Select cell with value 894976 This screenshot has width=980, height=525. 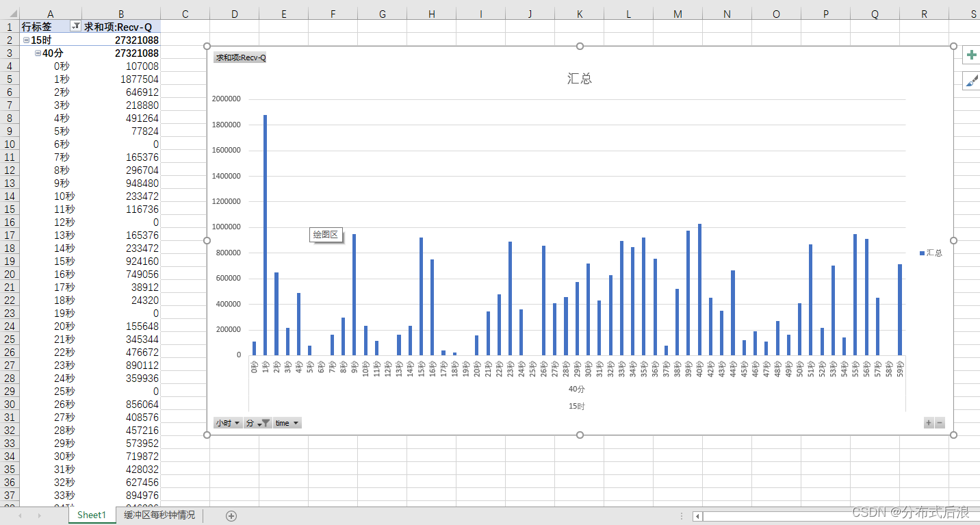(121, 495)
